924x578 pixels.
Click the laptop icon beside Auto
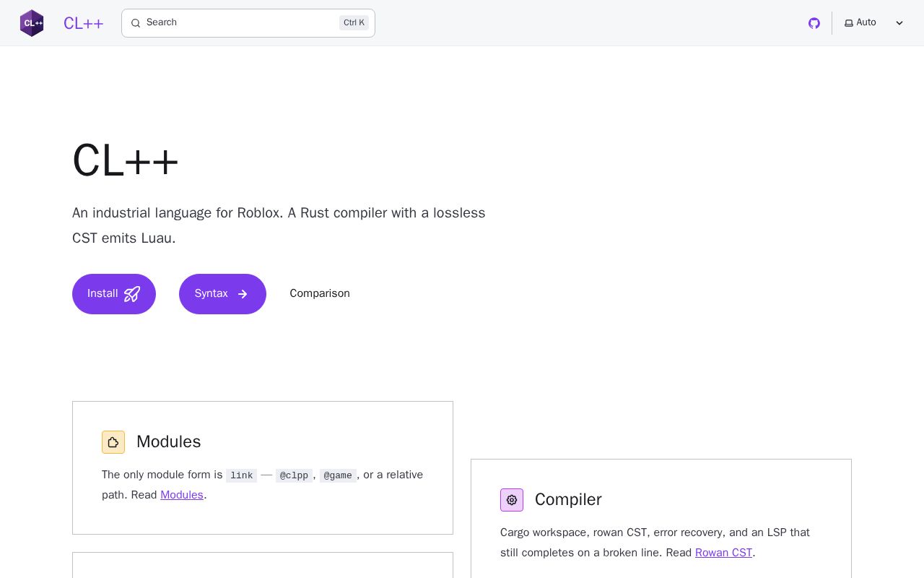849,23
